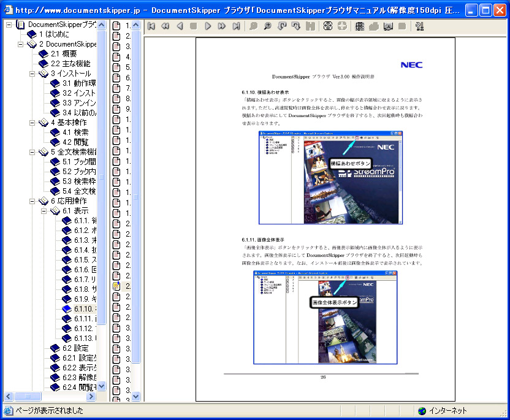Click the rotate left arrow icon
The width and height of the screenshot is (510, 420).
[282, 26]
